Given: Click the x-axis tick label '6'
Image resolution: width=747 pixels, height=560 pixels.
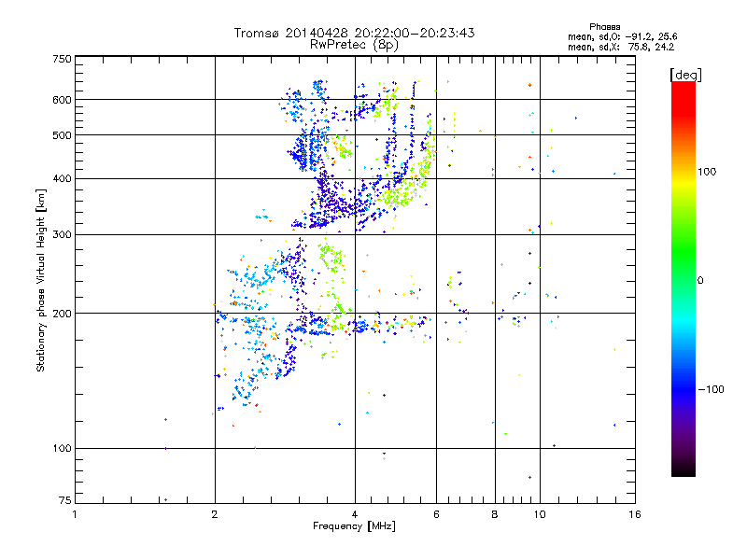Looking at the screenshot, I should point(436,514).
